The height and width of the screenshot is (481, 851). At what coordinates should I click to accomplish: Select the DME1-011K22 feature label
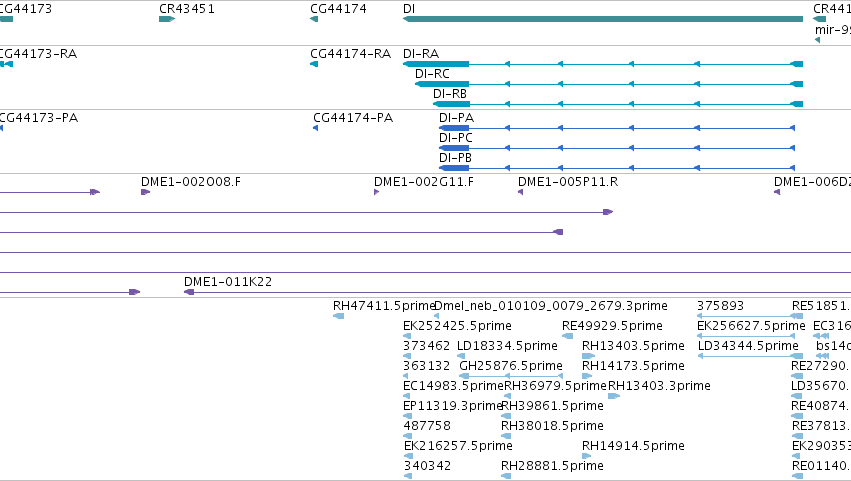(x=228, y=282)
